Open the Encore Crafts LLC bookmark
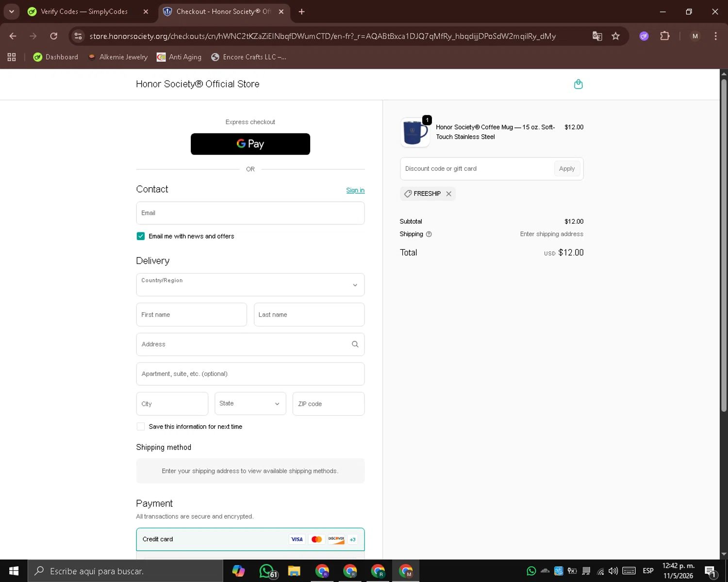 pyautogui.click(x=248, y=57)
